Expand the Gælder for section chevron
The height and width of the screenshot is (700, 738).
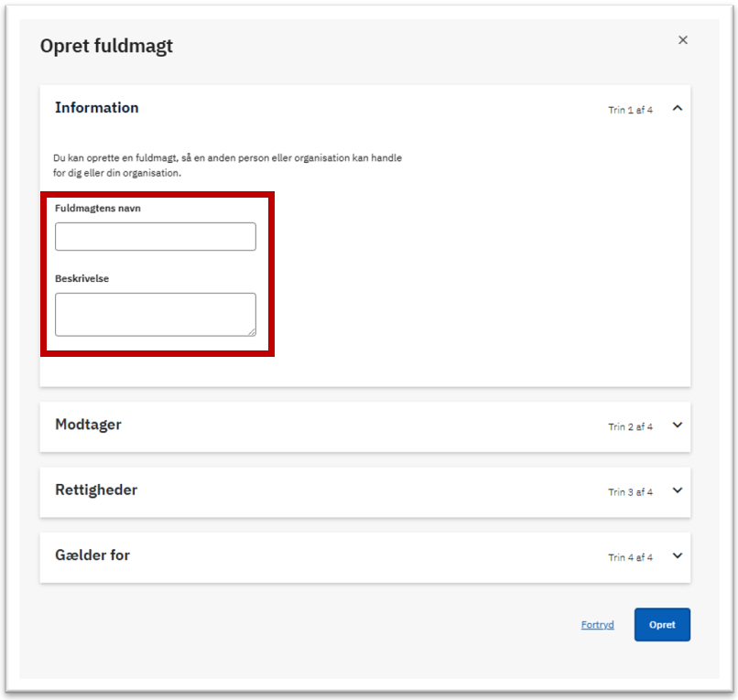point(678,556)
